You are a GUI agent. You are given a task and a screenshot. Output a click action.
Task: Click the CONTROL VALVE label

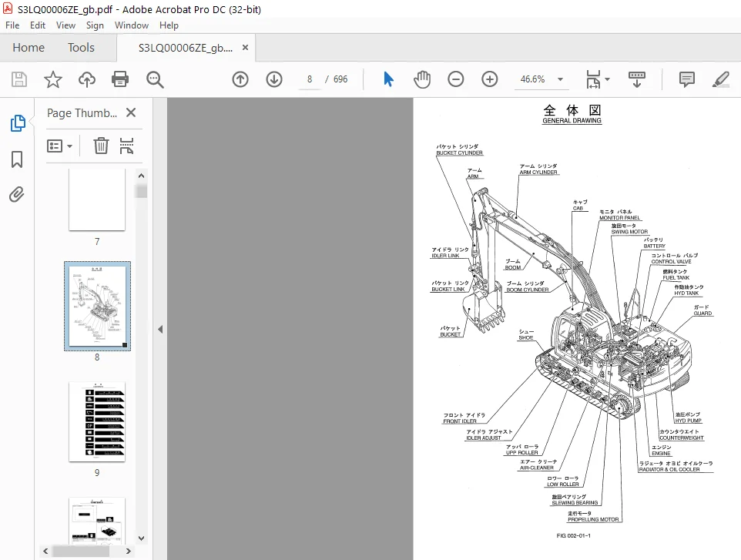click(x=671, y=262)
